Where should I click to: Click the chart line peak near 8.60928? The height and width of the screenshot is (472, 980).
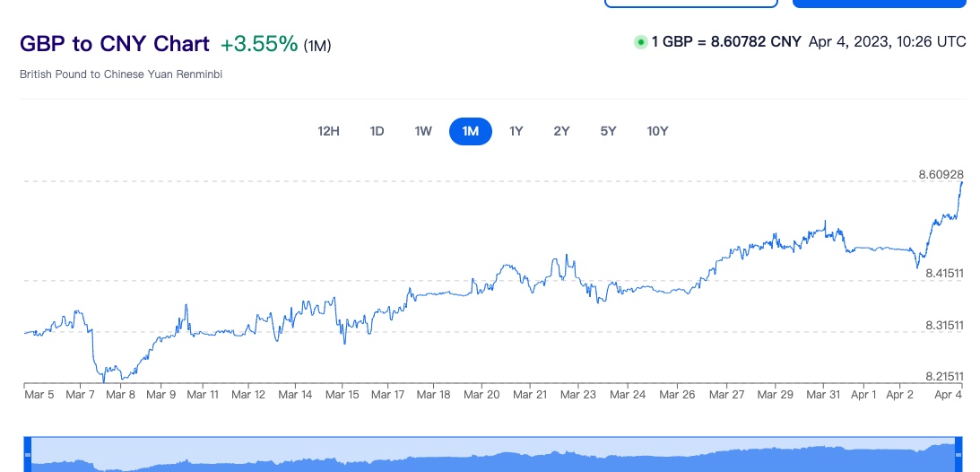pyautogui.click(x=961, y=183)
